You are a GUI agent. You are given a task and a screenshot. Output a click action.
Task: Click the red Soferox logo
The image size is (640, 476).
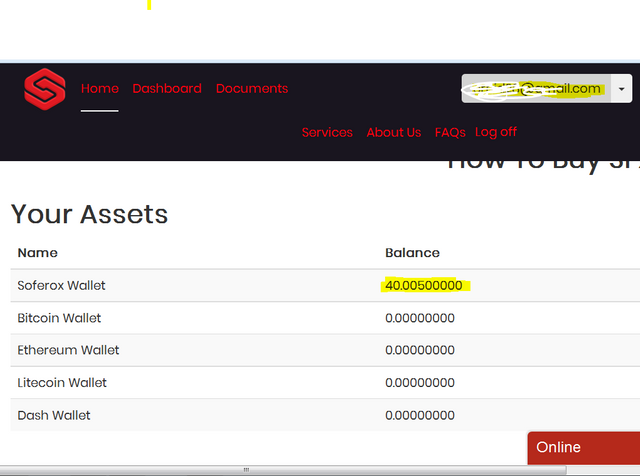tap(44, 89)
